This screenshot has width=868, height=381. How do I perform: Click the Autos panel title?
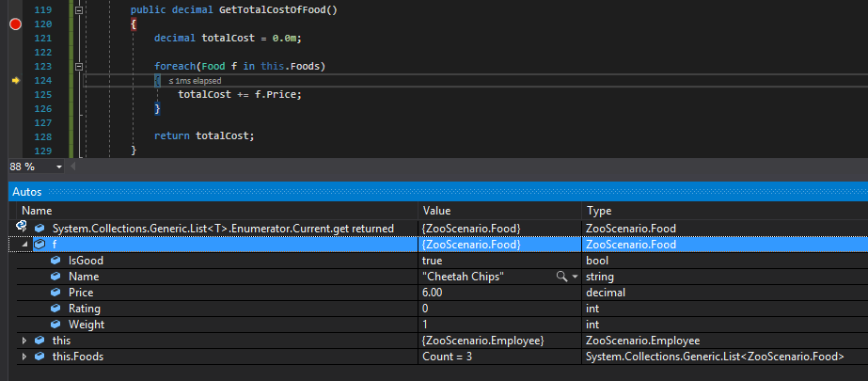pyautogui.click(x=27, y=192)
